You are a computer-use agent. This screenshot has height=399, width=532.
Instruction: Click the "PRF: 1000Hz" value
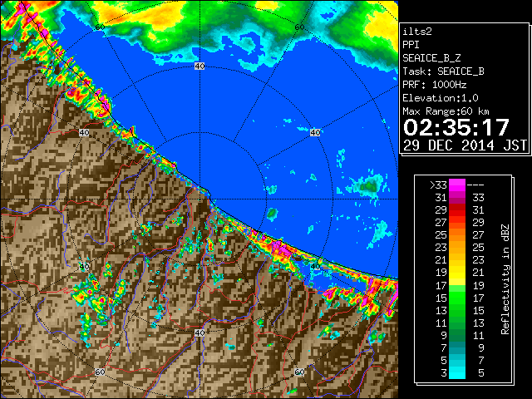click(x=435, y=85)
